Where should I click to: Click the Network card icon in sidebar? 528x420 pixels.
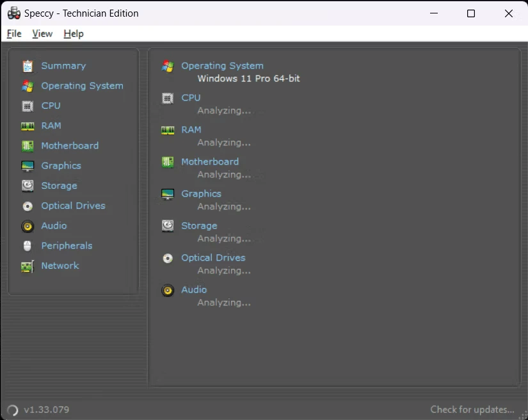tap(28, 266)
